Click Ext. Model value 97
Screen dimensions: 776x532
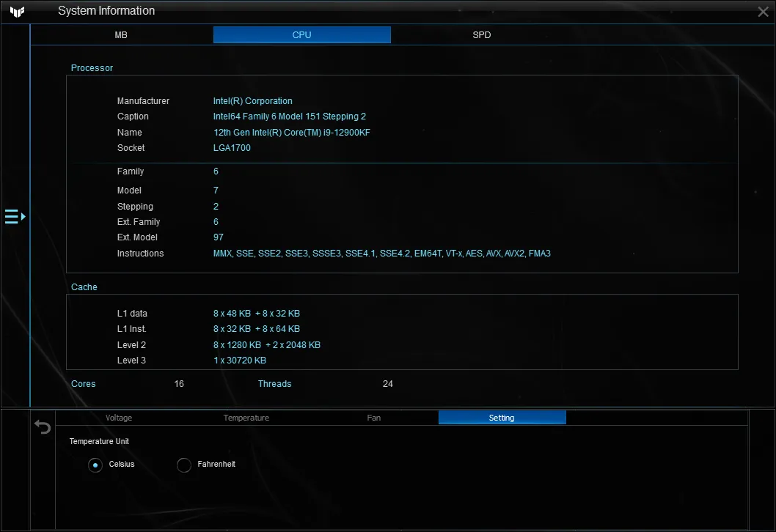219,237
